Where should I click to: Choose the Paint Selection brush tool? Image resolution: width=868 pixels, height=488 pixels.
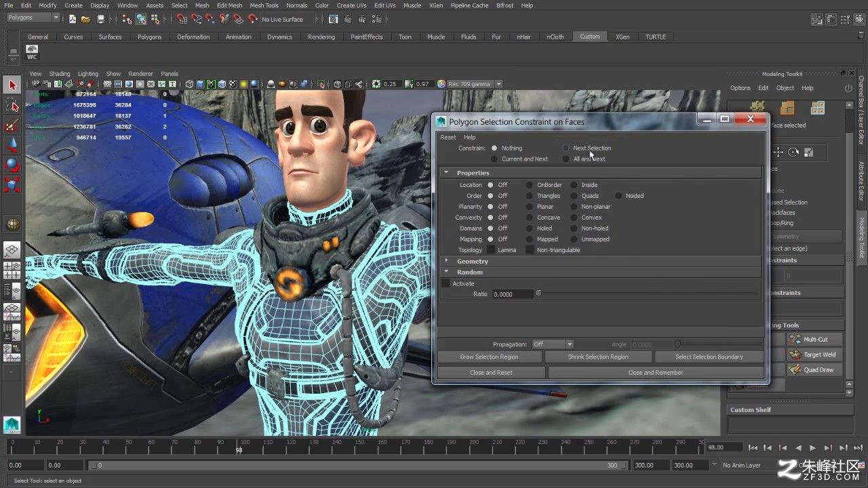point(12,125)
